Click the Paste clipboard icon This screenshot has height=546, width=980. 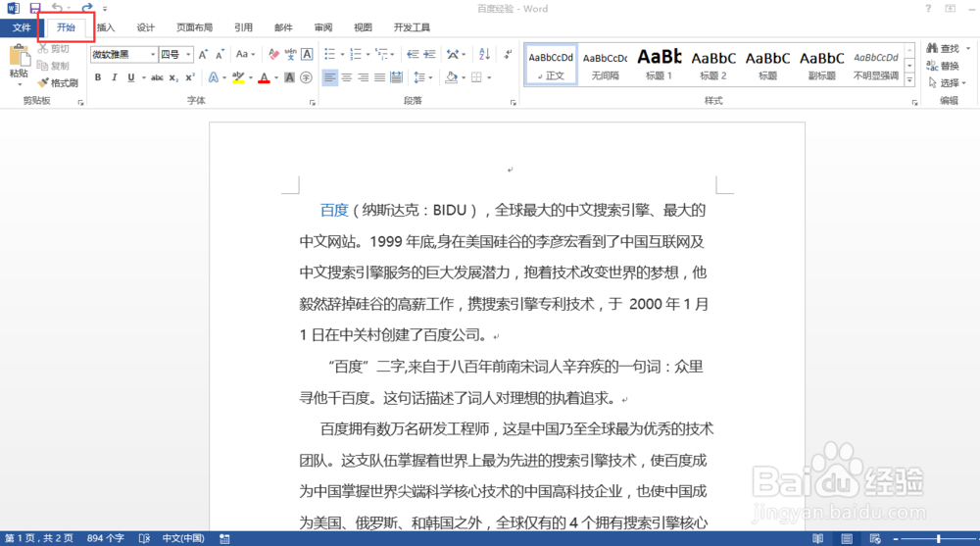[x=20, y=57]
